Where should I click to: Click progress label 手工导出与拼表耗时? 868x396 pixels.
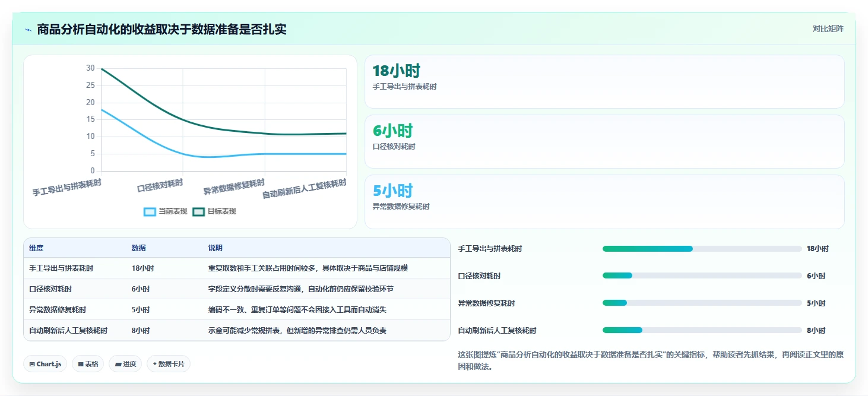[490, 249]
